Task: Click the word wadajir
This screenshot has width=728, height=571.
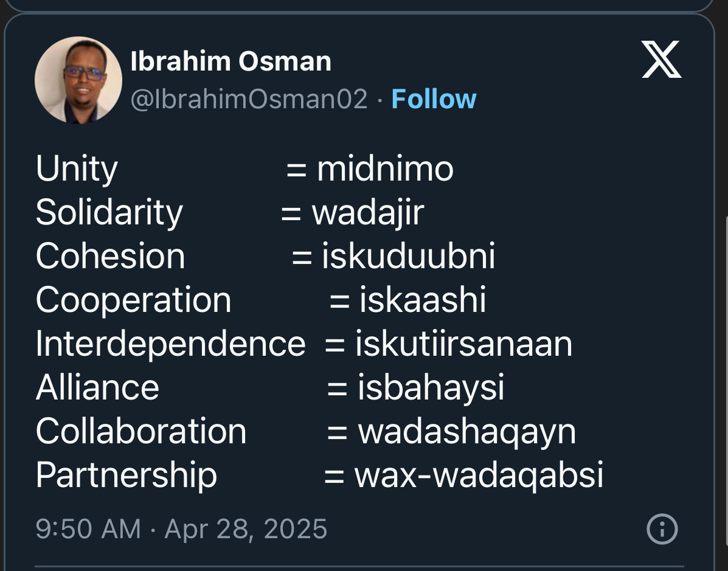Action: [x=368, y=213]
